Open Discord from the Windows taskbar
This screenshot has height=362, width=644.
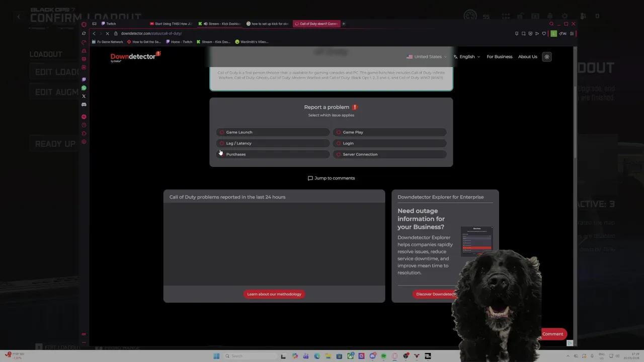point(373,356)
